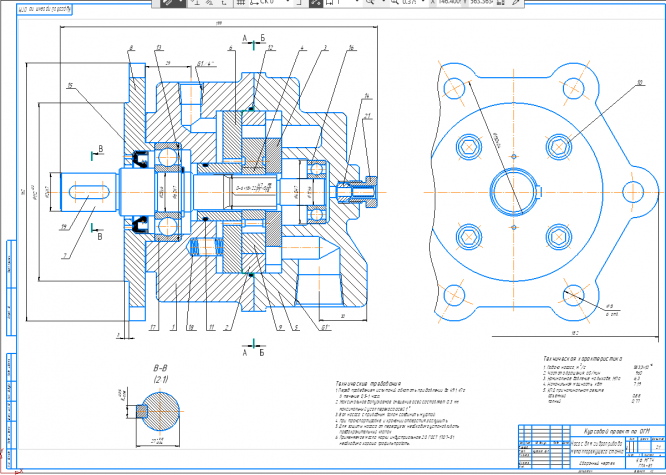Select the pencil style tool in the toolbar
The image size is (666, 475).
tap(169, 3)
